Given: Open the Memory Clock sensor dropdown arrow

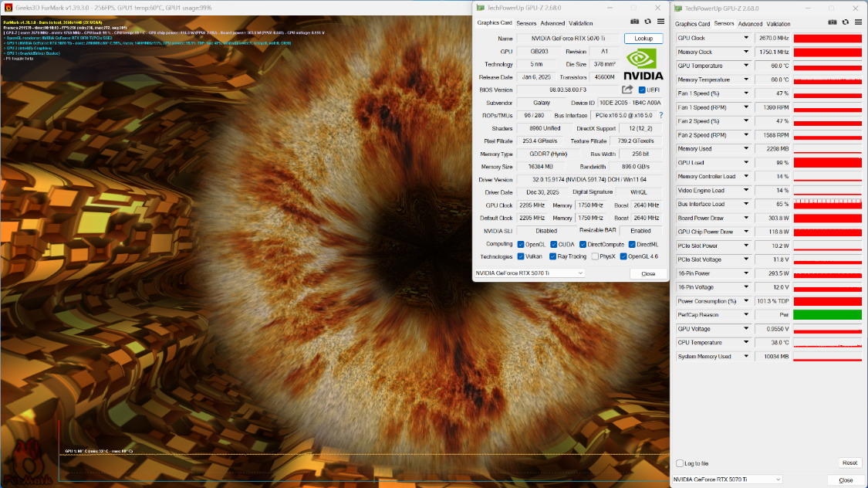Looking at the screenshot, I should [x=745, y=52].
